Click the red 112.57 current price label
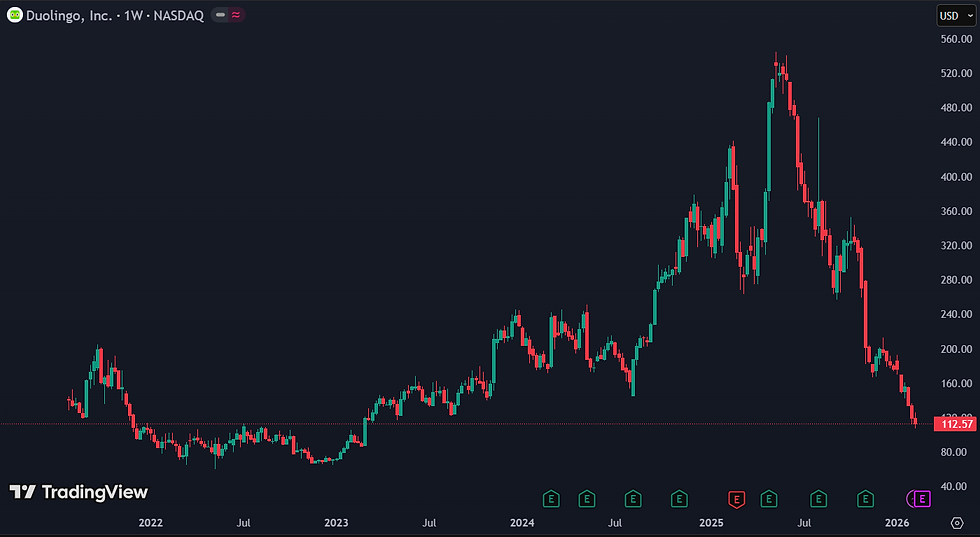The width and height of the screenshot is (980, 537). (954, 424)
